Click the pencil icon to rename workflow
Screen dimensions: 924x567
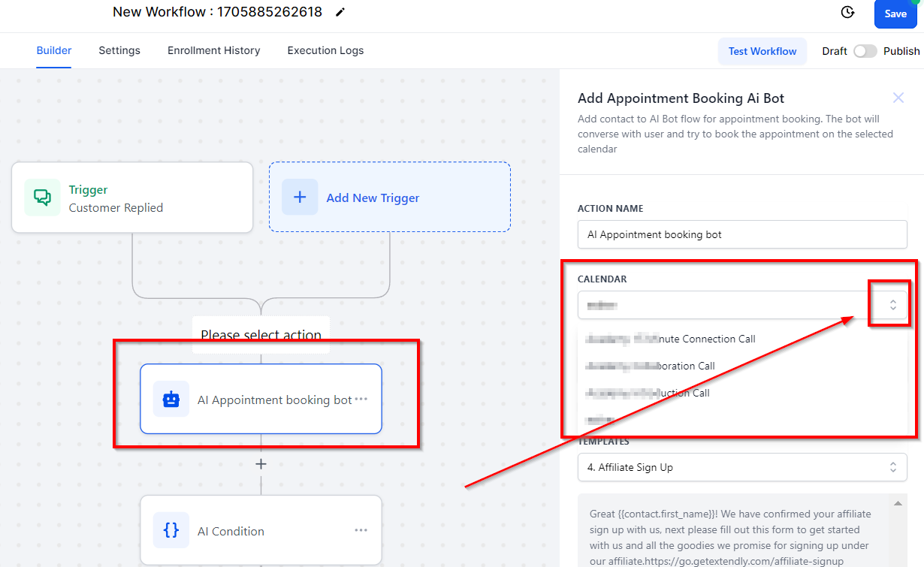tap(340, 12)
